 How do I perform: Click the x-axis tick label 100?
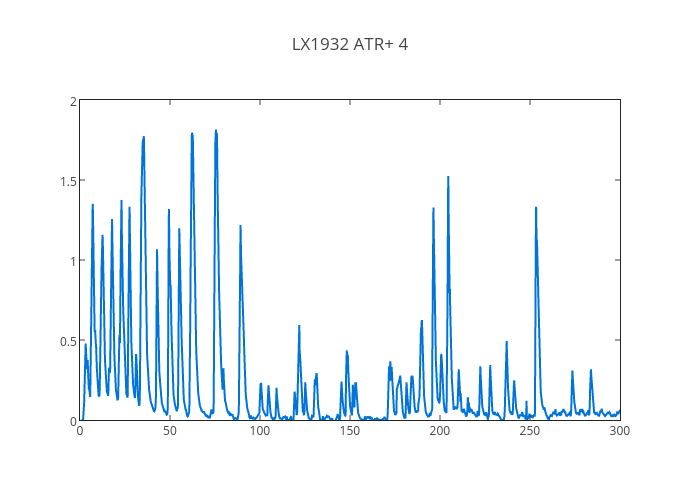(260, 431)
